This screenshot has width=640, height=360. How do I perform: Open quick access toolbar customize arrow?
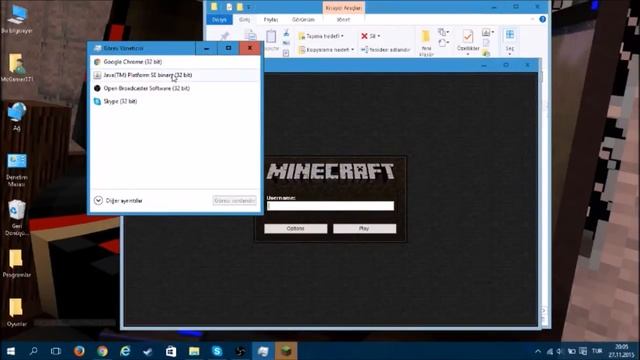[249, 7]
